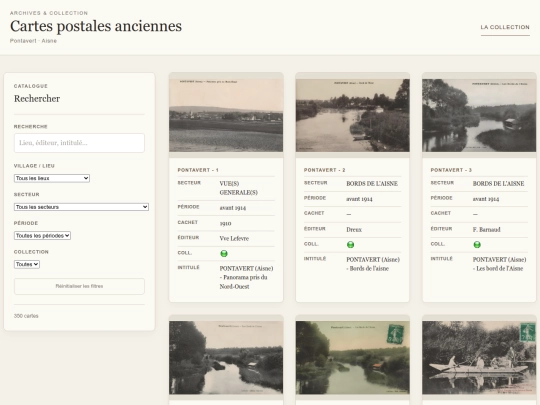
Task: Click cachet value '1910'
Action: click(x=226, y=223)
